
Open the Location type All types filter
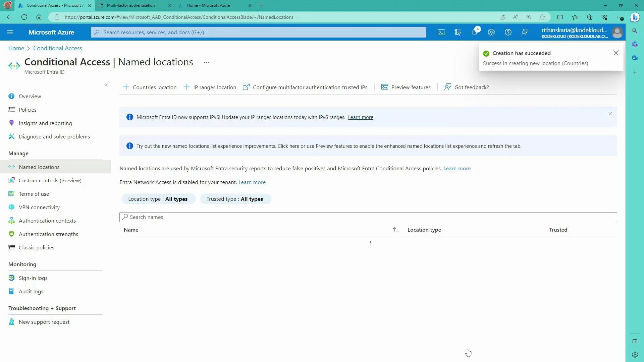click(158, 198)
